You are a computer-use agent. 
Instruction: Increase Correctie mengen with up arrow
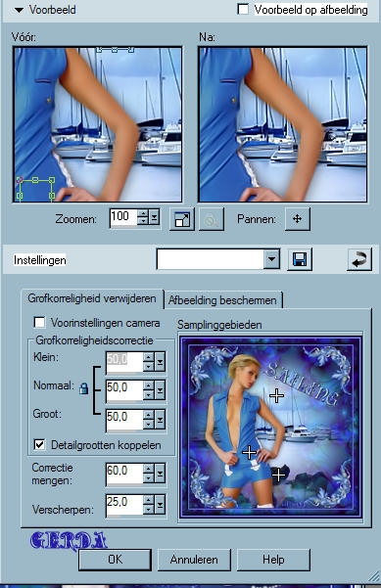[149, 469]
